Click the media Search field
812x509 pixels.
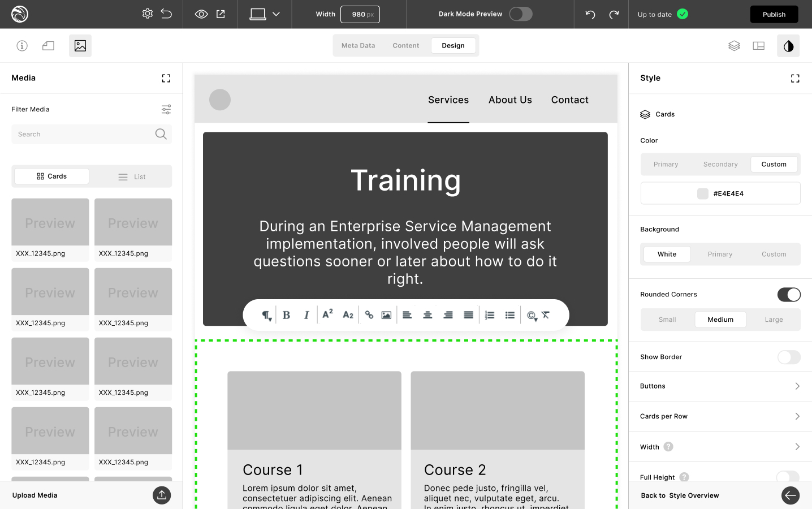85,135
